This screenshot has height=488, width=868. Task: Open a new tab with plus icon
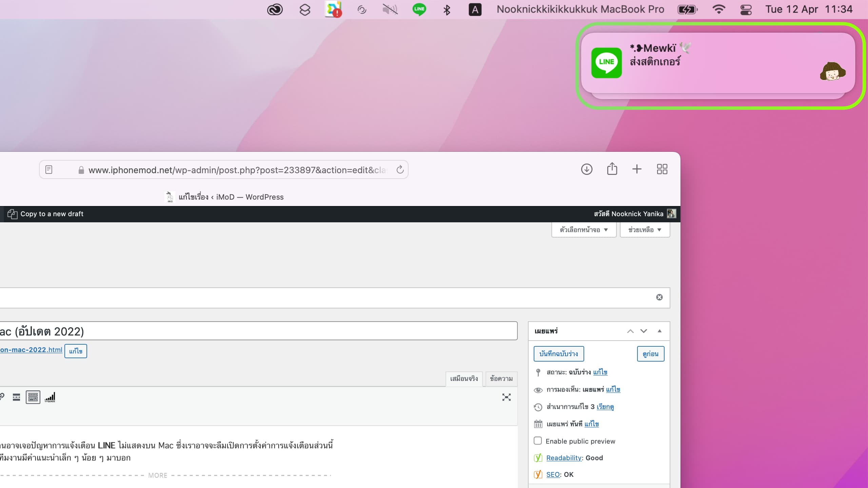coord(637,169)
